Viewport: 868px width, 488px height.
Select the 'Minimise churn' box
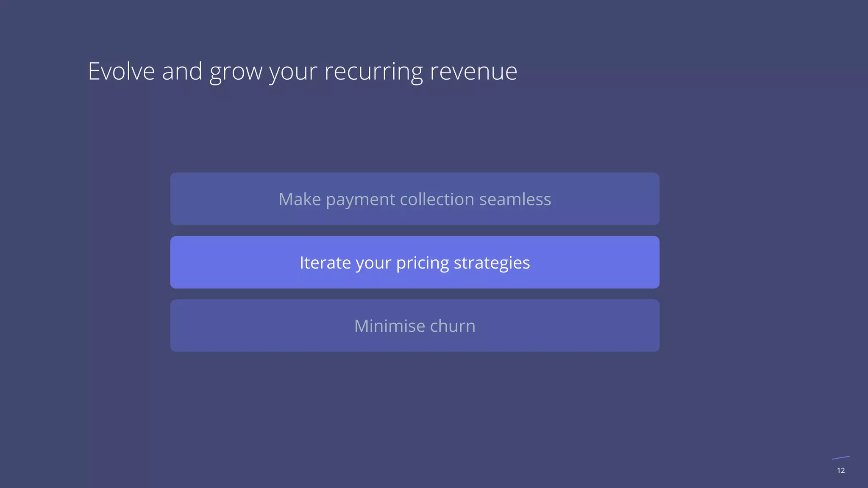pos(415,325)
